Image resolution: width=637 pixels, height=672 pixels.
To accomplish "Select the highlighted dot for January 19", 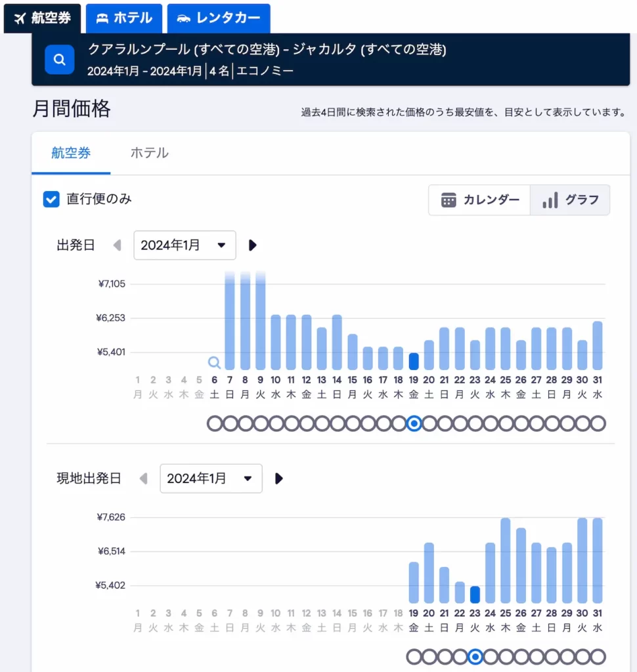I will 414,423.
